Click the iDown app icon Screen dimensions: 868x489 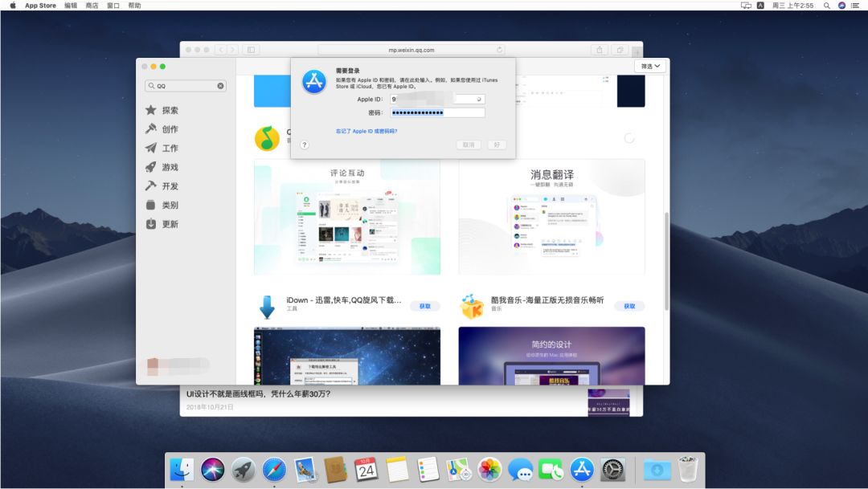(x=267, y=307)
